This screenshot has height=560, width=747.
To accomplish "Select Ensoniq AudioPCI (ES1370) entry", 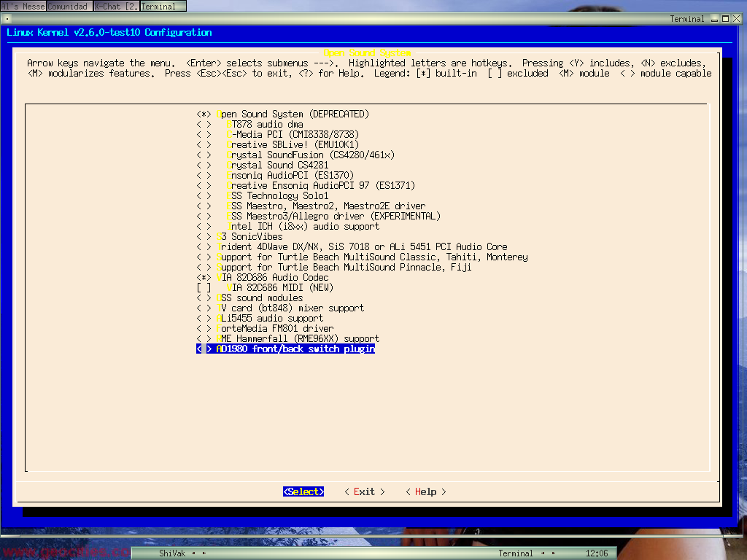I will click(275, 176).
